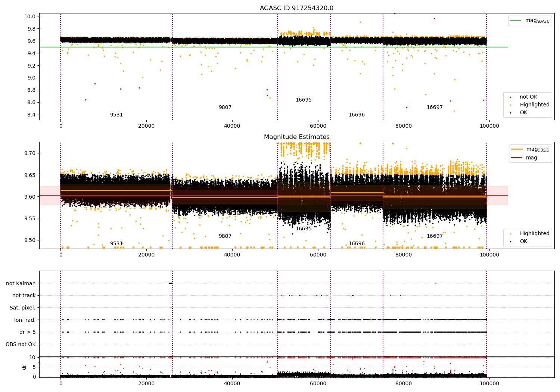Click obsid label 16697 in Magnitude Estimates plot

coord(435,236)
